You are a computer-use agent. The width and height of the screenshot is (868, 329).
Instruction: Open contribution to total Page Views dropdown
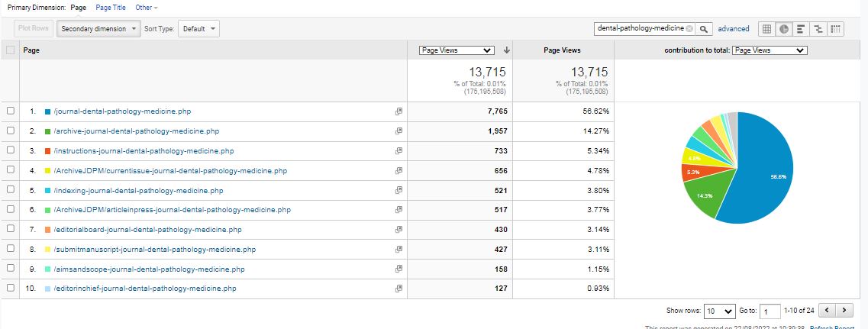pyautogui.click(x=770, y=50)
